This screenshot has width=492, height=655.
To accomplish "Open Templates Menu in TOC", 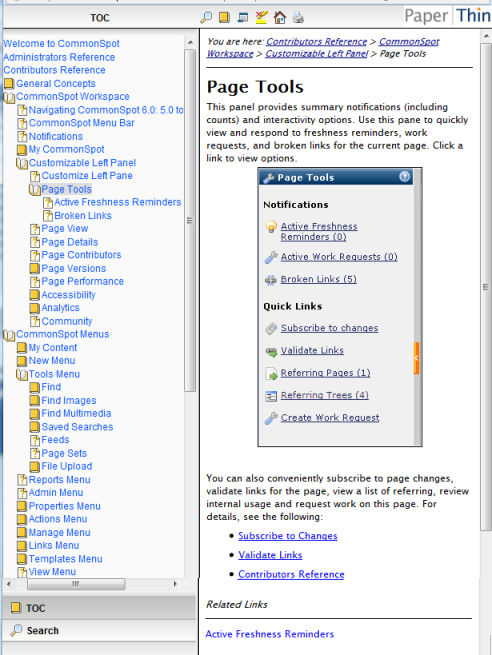I will (66, 559).
